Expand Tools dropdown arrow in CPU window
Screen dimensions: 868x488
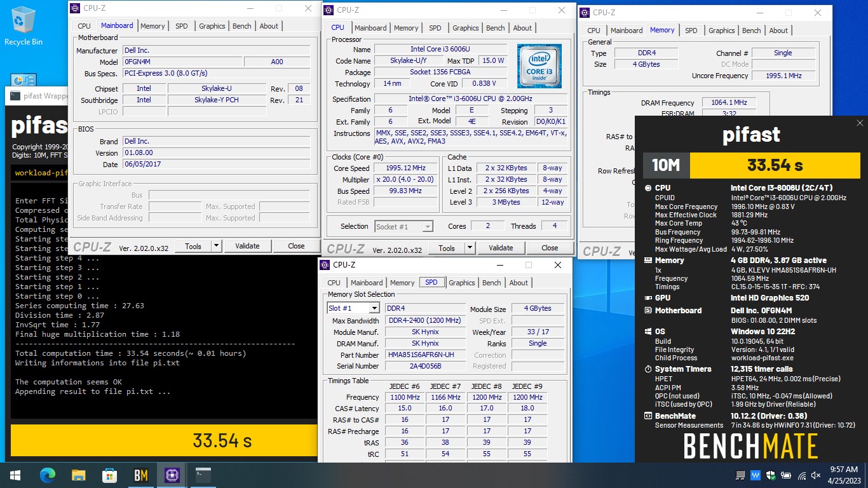tap(470, 248)
